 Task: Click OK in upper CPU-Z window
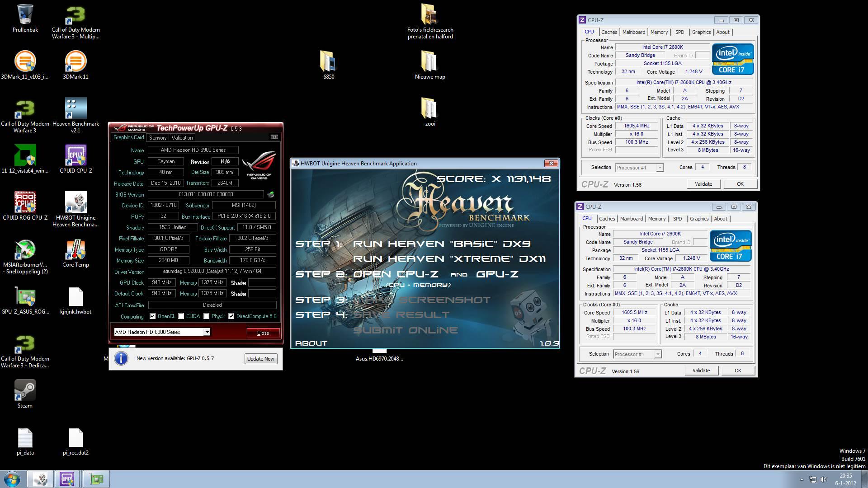pyautogui.click(x=740, y=184)
